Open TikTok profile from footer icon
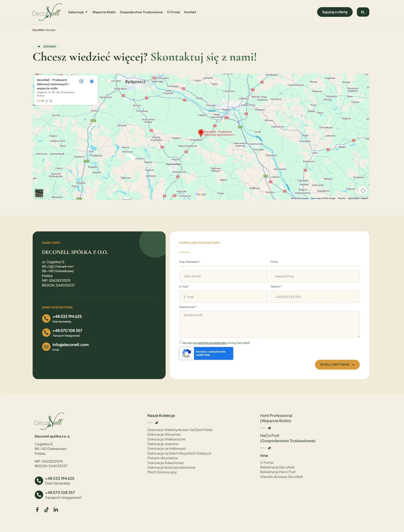 tap(47, 510)
